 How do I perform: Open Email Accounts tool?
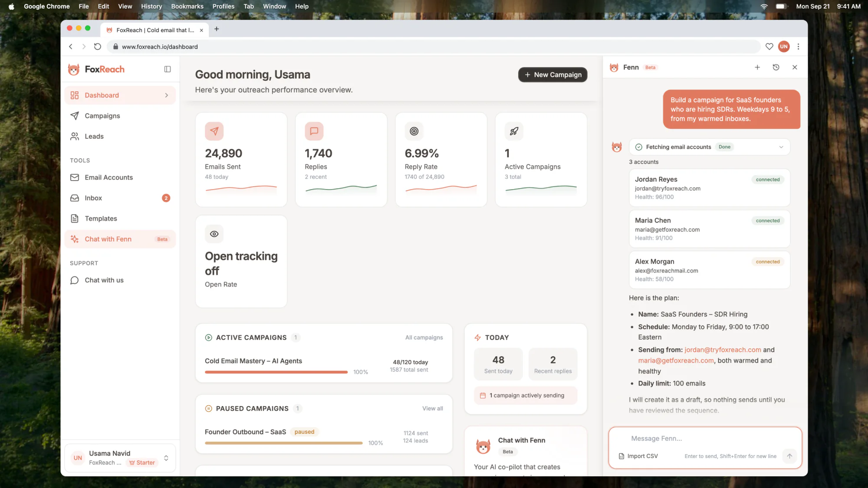(x=120, y=177)
